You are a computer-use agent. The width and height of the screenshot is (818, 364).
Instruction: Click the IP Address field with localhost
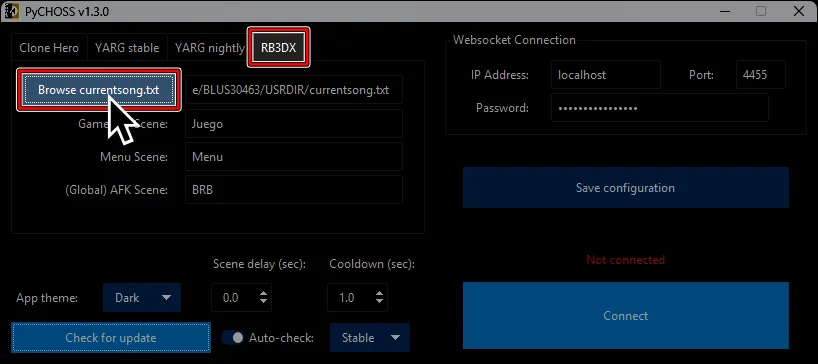(x=606, y=75)
